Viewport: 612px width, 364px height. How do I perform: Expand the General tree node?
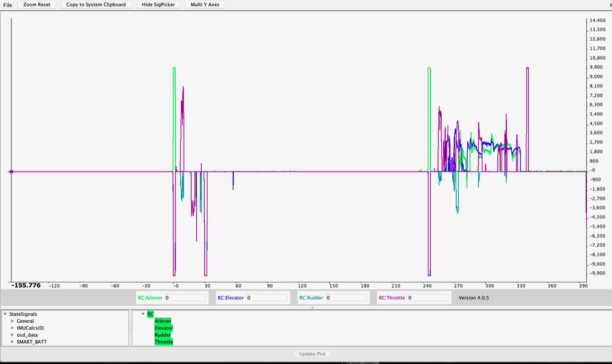(x=13, y=321)
